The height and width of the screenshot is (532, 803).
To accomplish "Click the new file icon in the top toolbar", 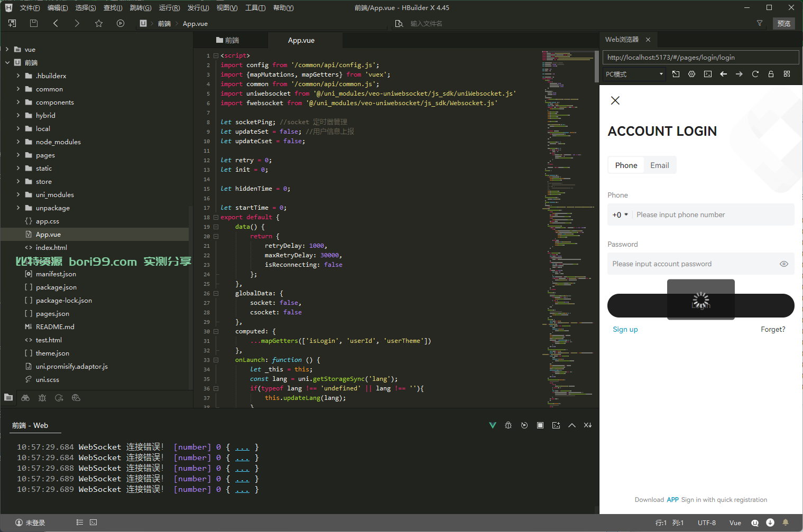I will click(x=12, y=23).
